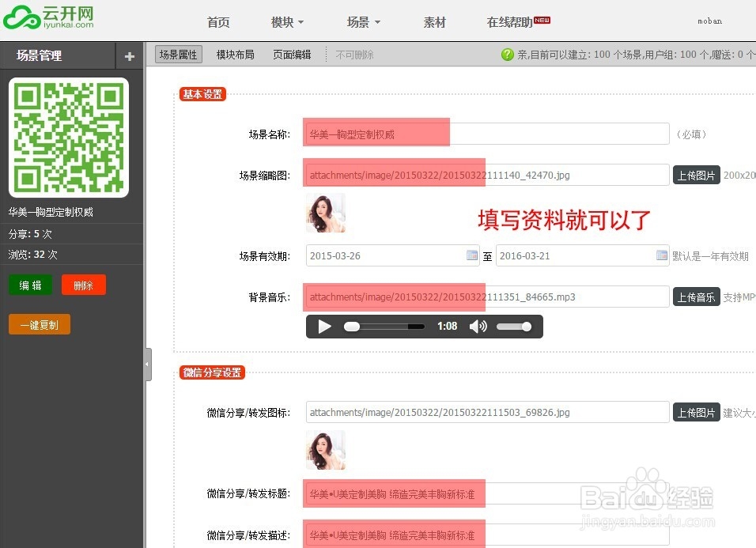Click the green 编辑 button

[30, 285]
